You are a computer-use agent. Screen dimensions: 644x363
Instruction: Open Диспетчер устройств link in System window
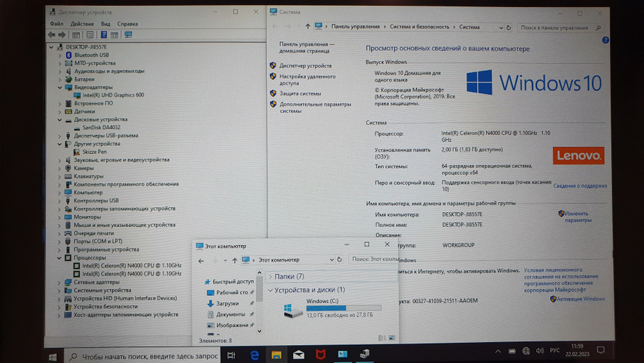(305, 66)
